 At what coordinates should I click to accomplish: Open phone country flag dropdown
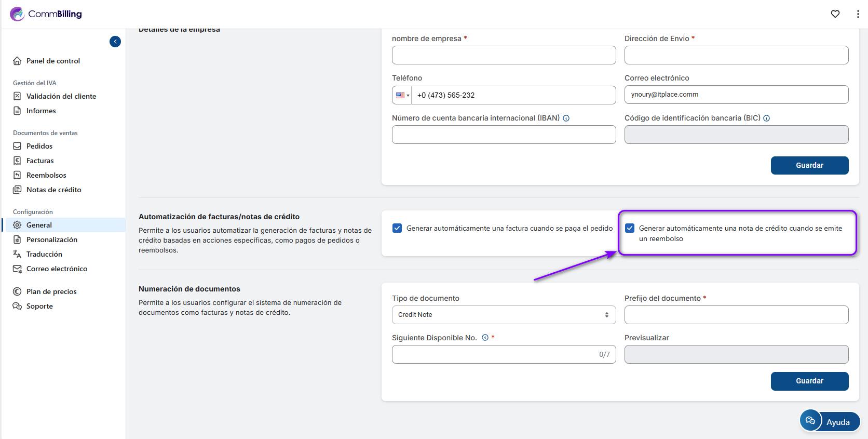tap(402, 95)
